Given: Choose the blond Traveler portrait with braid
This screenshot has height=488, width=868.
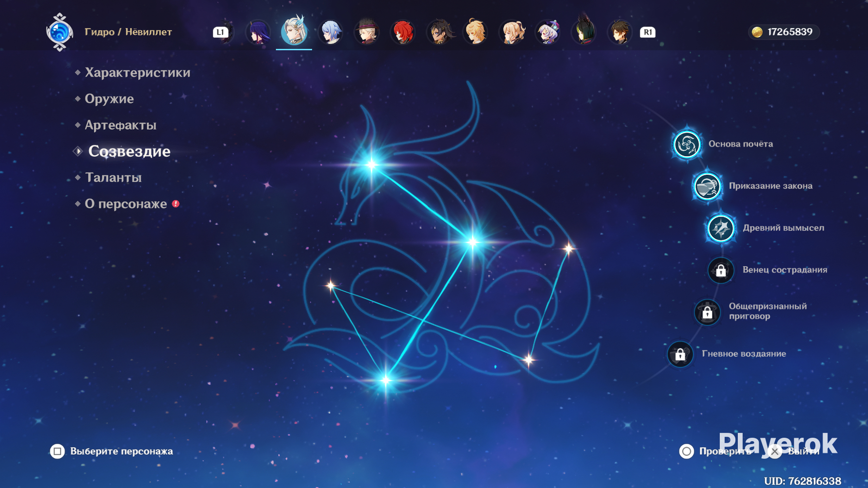Looking at the screenshot, I should pyautogui.click(x=475, y=32).
